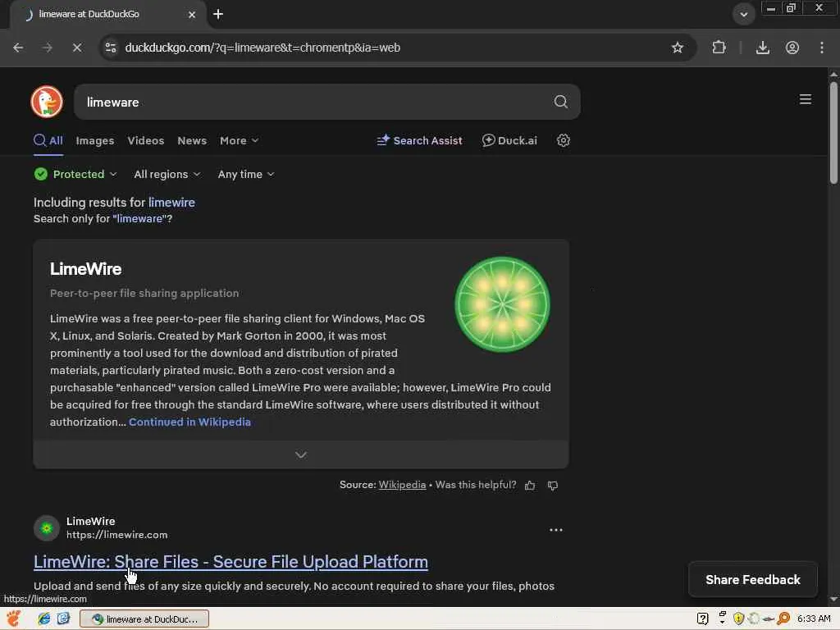840x630 pixels.
Task: Click the Share Feedback button
Action: point(753,580)
